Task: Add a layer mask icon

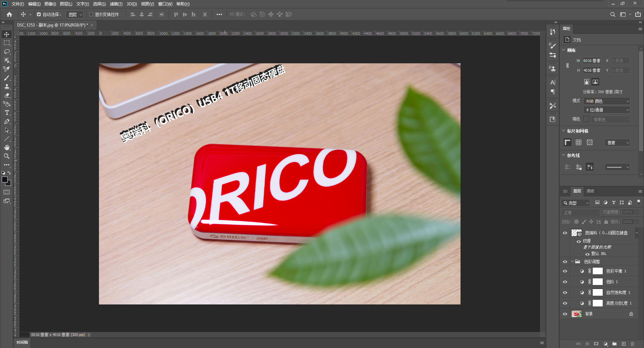Action: 596,344
